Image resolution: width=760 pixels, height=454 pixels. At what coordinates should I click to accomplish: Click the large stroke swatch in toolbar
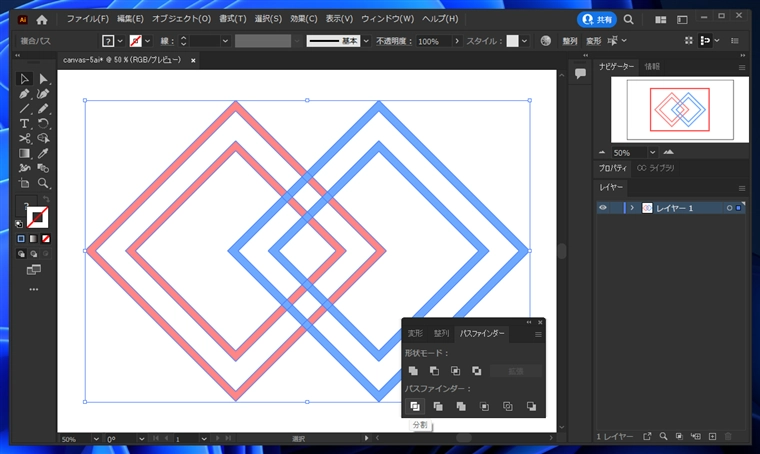coord(37,218)
